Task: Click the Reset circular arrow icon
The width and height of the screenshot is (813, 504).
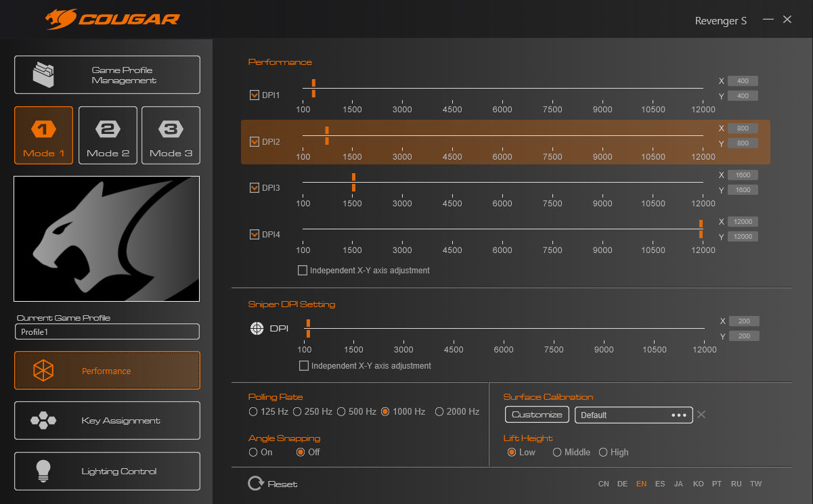Action: (256, 483)
